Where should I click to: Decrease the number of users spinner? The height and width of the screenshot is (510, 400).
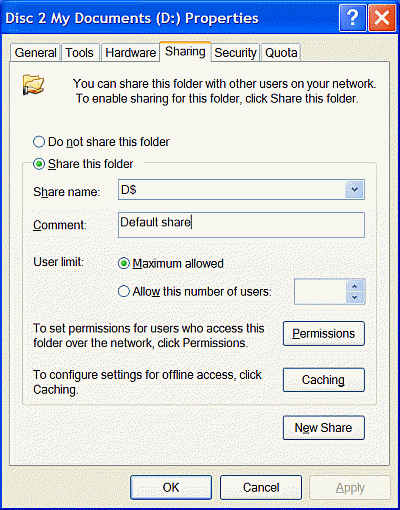pos(355,297)
